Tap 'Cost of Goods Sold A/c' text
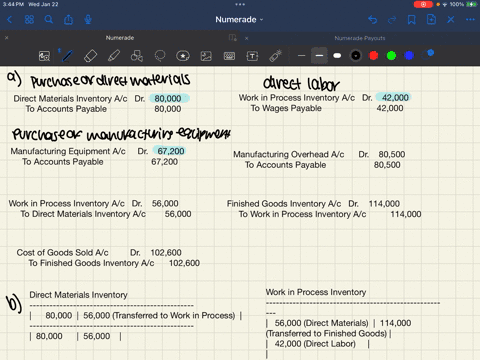Screen dimensions: 480x360 click(63, 253)
